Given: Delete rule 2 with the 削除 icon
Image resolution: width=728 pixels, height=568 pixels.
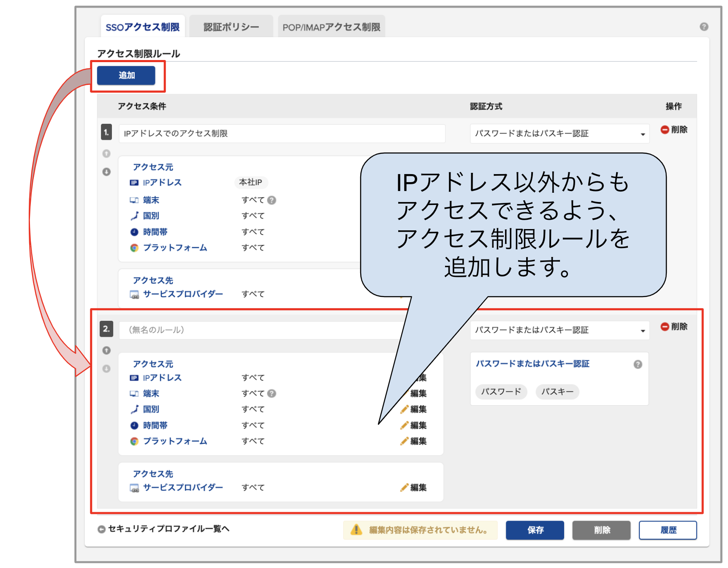Looking at the screenshot, I should pos(674,327).
